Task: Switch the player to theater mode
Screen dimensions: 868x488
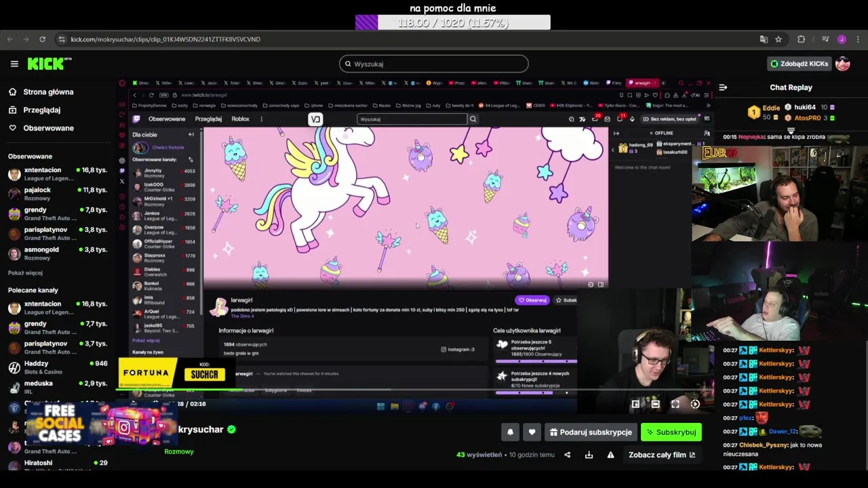Action: [655, 404]
